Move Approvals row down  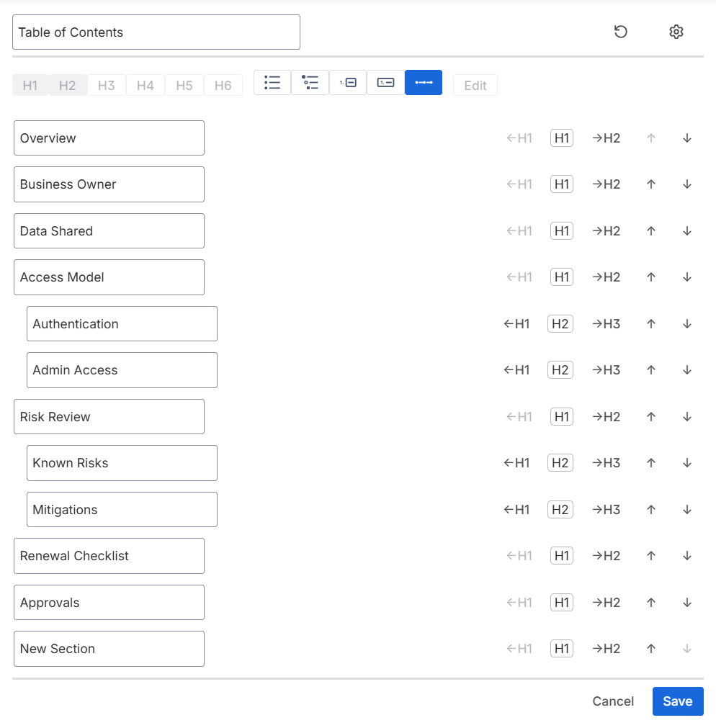tap(687, 602)
